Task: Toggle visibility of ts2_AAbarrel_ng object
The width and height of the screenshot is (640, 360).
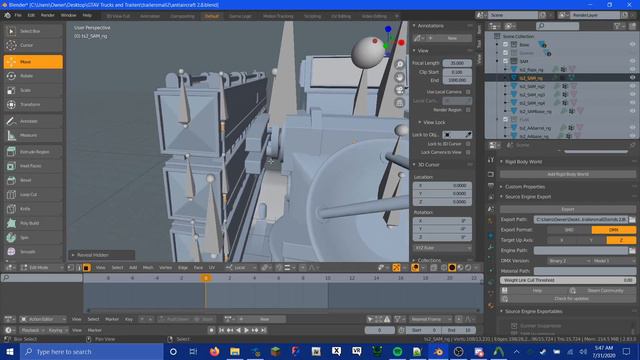Action: coord(632,128)
